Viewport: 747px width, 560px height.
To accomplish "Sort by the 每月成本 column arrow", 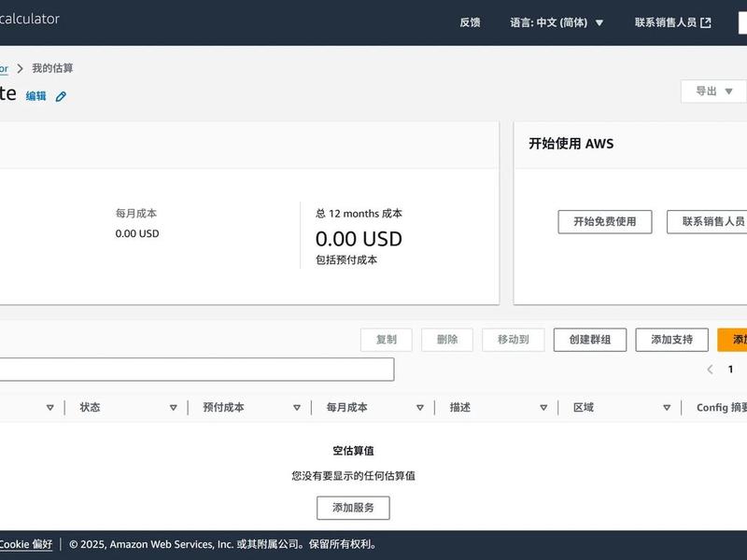I will 420,408.
